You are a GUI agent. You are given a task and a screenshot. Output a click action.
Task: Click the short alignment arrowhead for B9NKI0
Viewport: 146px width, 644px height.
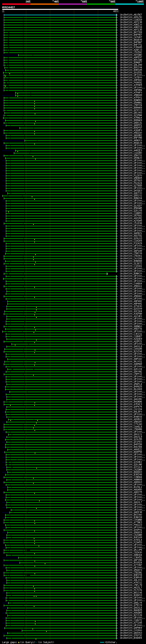click(x=107, y=274)
